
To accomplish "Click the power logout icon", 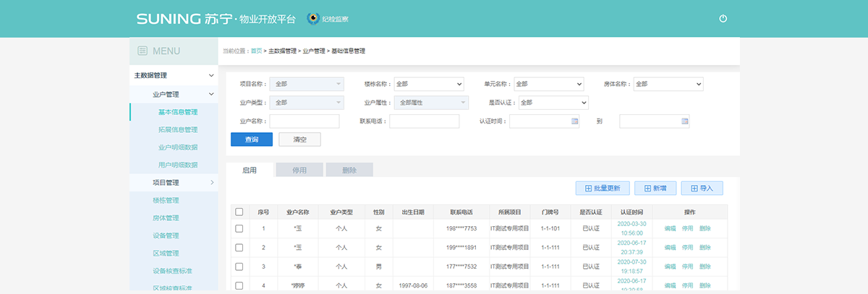I will click(x=723, y=18).
